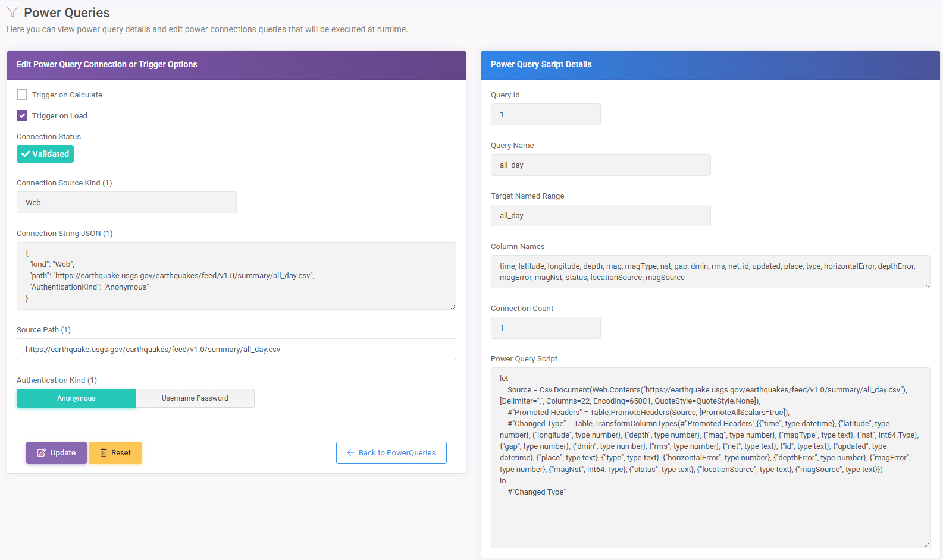Click the Validated connection status badge

tap(45, 154)
